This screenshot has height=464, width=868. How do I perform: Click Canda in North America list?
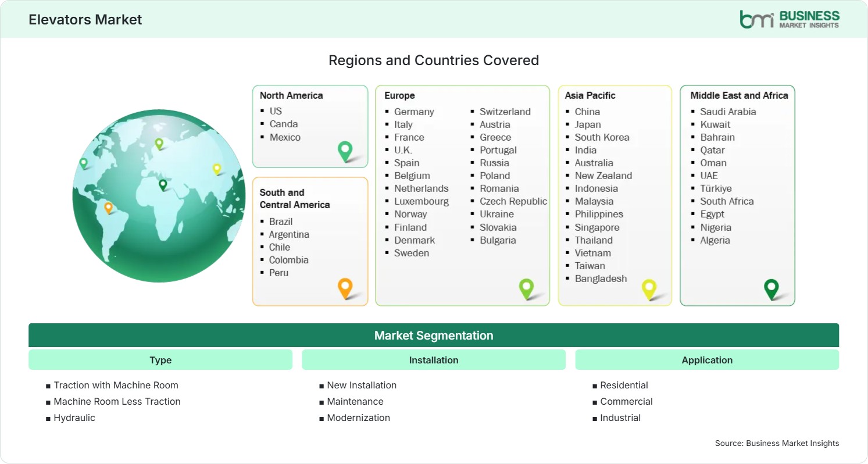284,124
